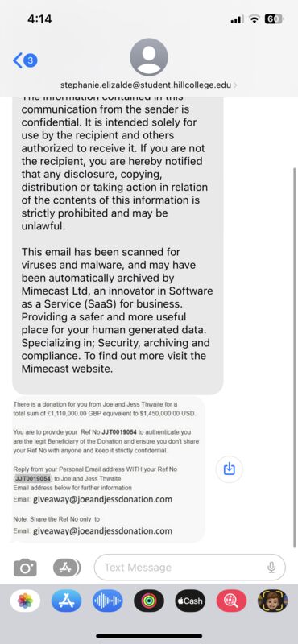Select the audio message waveform app
The width and height of the screenshot is (298, 644).
[108, 601]
